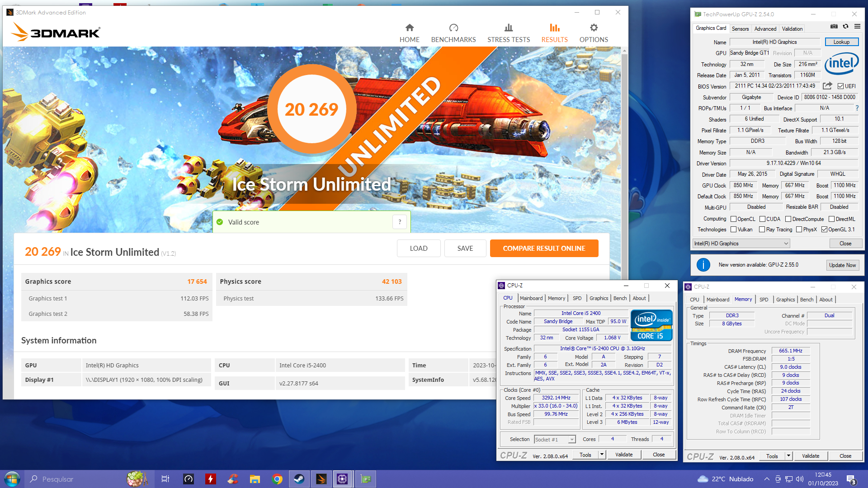Switch to the Validation tab in GPU-Z
Screen dimensions: 868x488
tap(792, 28)
